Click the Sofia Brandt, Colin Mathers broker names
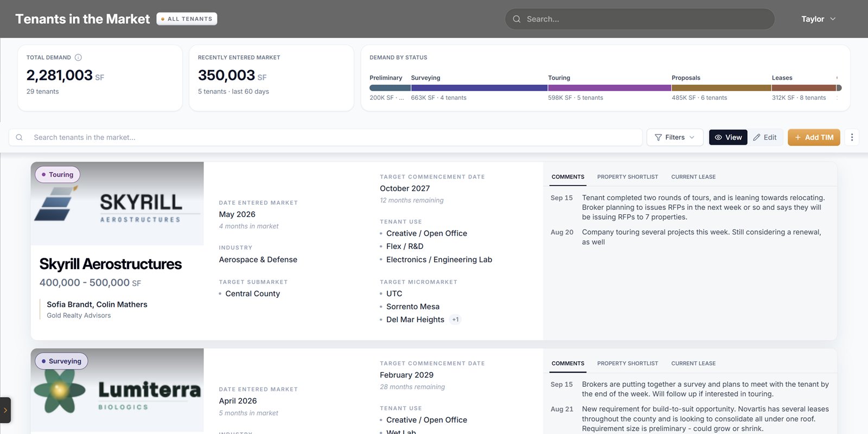 coord(97,304)
